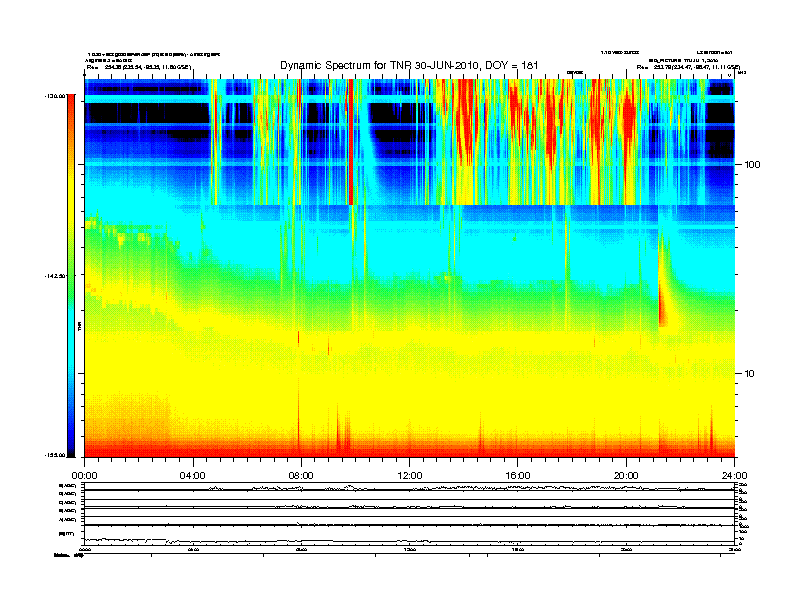Click the "00:00" time axis label
This screenshot has width=792, height=612.
click(84, 476)
